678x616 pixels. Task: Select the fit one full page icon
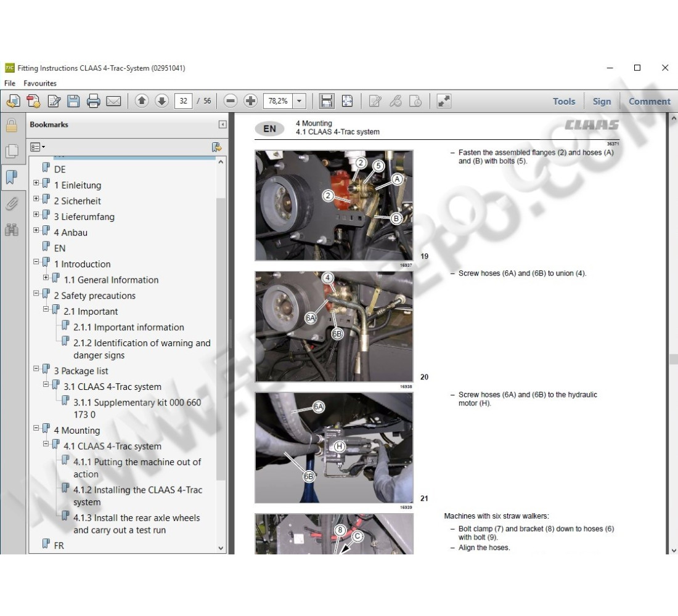click(x=347, y=101)
